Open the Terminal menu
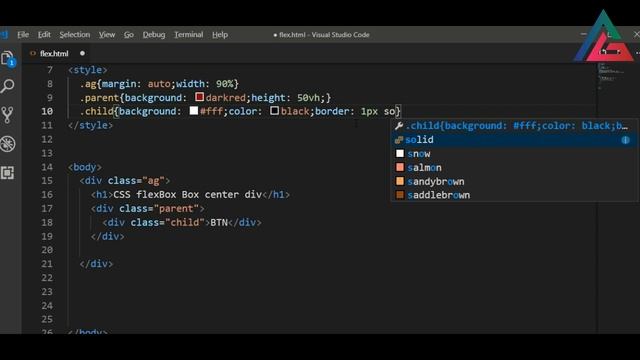Viewport: 640px width, 360px height. (x=189, y=35)
